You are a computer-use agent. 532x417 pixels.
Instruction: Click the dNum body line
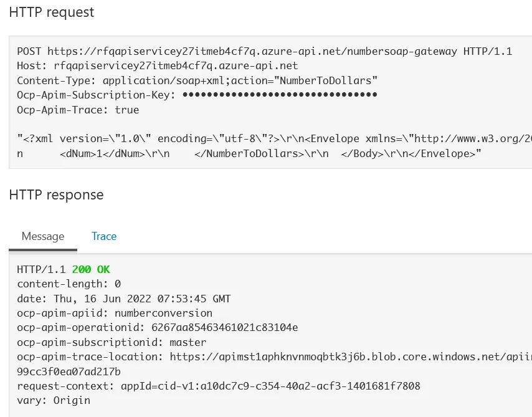pyautogui.click(x=249, y=153)
